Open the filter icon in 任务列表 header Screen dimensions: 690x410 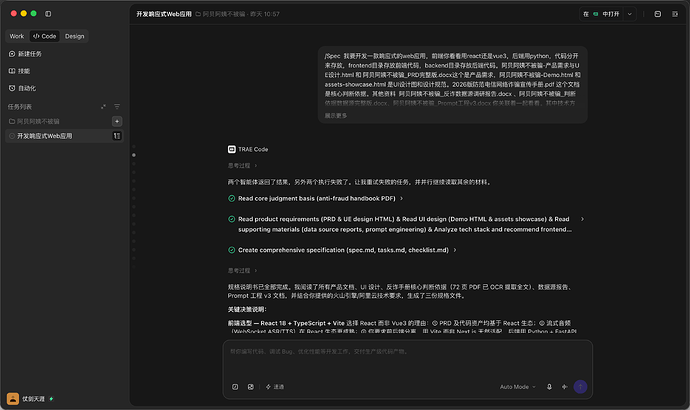(x=117, y=106)
